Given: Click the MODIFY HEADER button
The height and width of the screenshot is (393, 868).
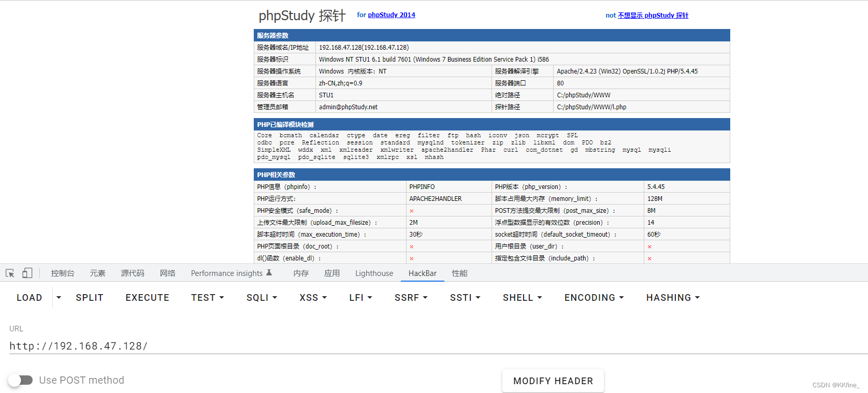Looking at the screenshot, I should pyautogui.click(x=553, y=381).
